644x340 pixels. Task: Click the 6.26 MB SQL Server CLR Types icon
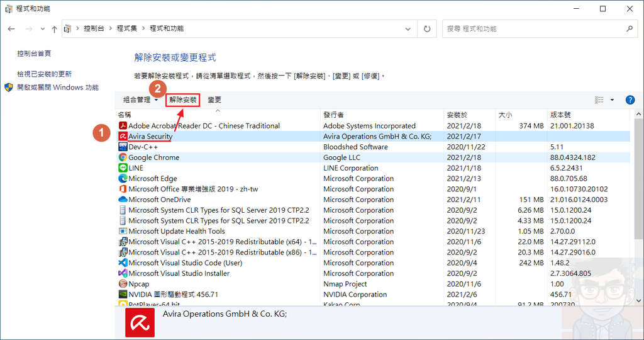(123, 210)
